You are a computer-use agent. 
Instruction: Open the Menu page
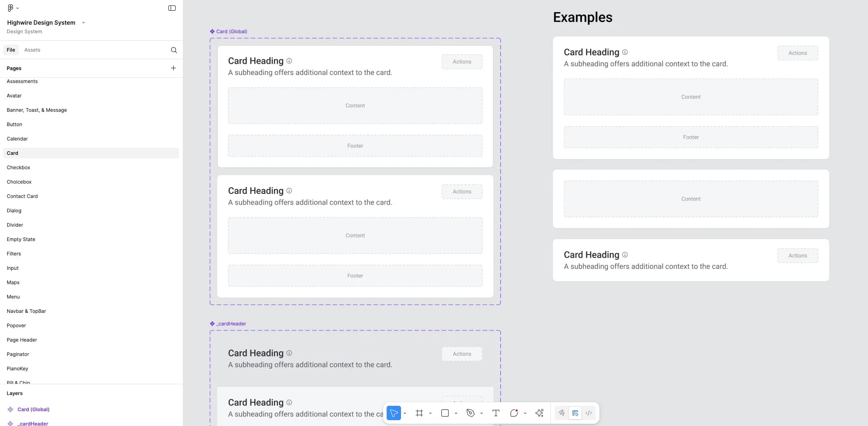[x=91, y=297]
